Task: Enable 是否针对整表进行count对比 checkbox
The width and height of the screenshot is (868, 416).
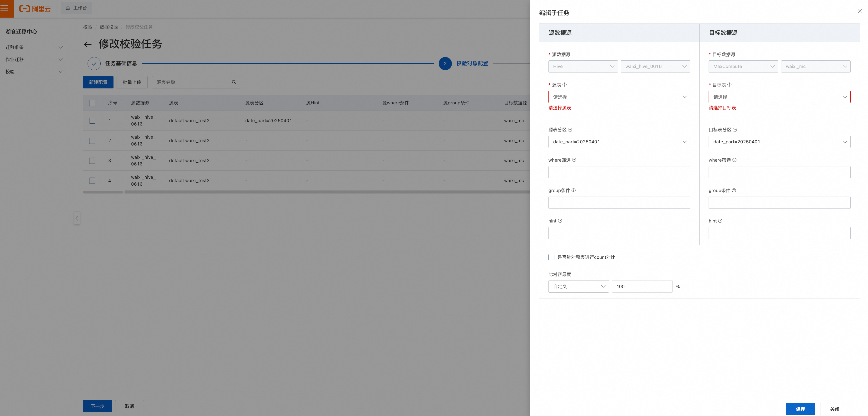Action: click(x=551, y=257)
